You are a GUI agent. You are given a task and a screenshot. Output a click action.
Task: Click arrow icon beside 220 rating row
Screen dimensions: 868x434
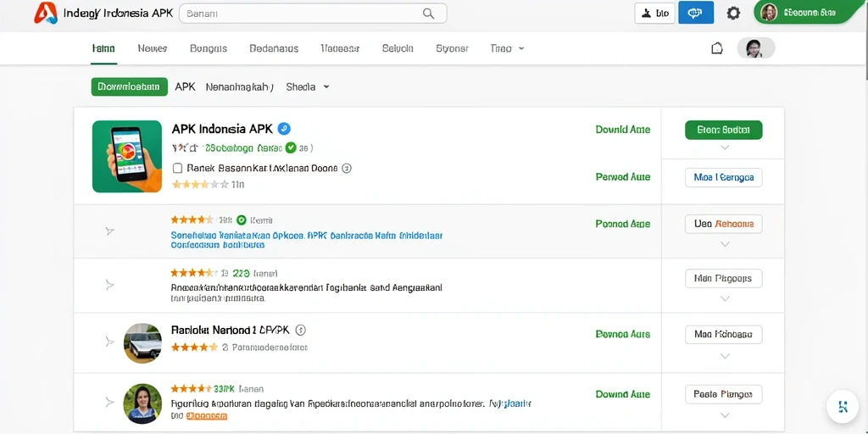[x=109, y=285]
